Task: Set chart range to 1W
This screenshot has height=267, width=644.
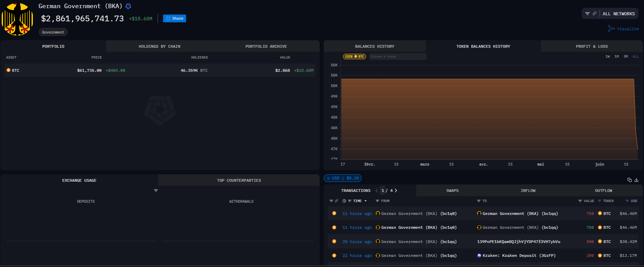Action: pyautogui.click(x=608, y=57)
